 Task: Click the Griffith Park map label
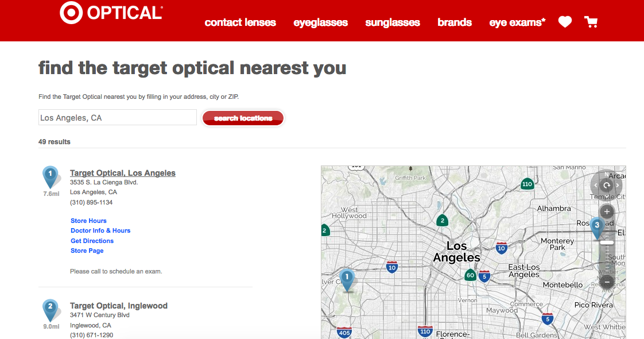coord(410,178)
